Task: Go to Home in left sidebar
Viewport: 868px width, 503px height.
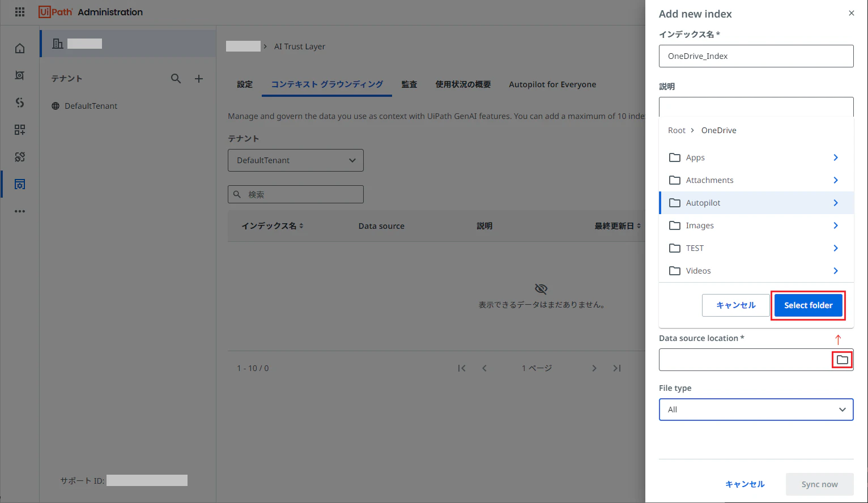Action: (20, 48)
